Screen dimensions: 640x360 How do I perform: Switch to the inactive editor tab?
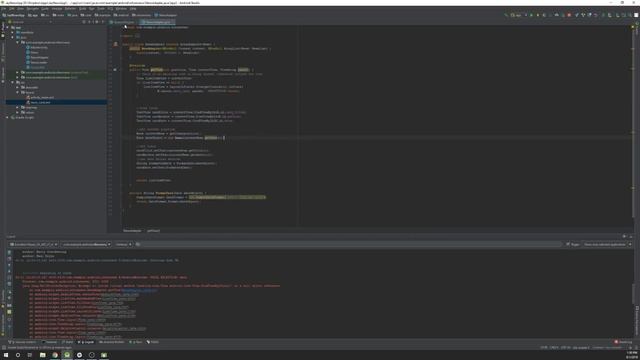point(122,22)
